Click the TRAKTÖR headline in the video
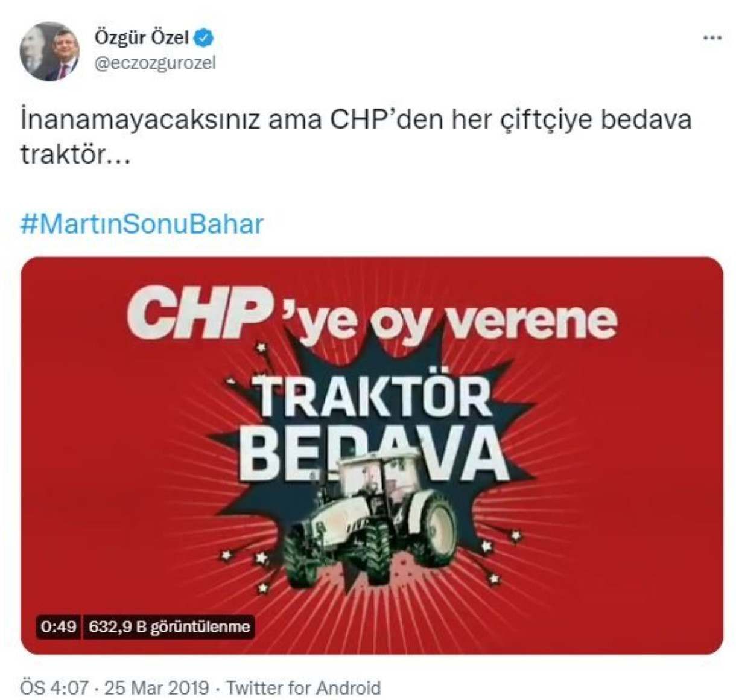This screenshot has width=736, height=700. click(373, 395)
